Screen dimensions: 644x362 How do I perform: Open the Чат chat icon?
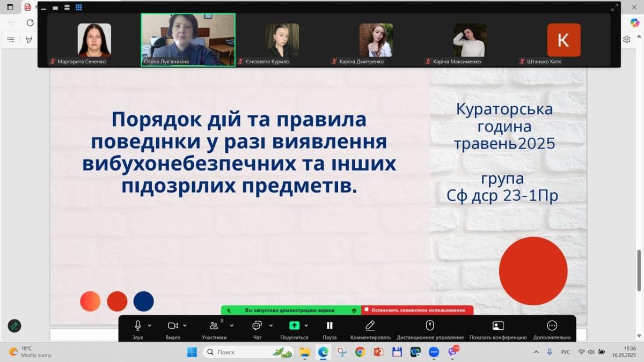[257, 326]
